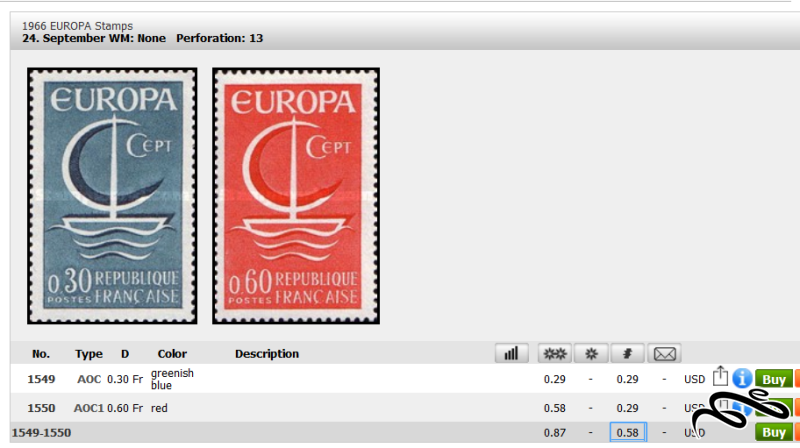Click the used stamp condition icon

click(x=628, y=354)
